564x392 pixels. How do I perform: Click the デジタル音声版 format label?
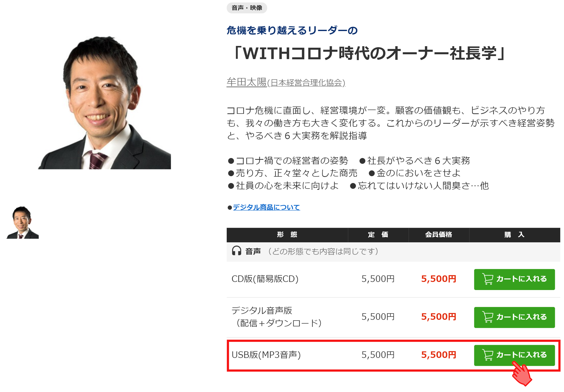click(262, 311)
